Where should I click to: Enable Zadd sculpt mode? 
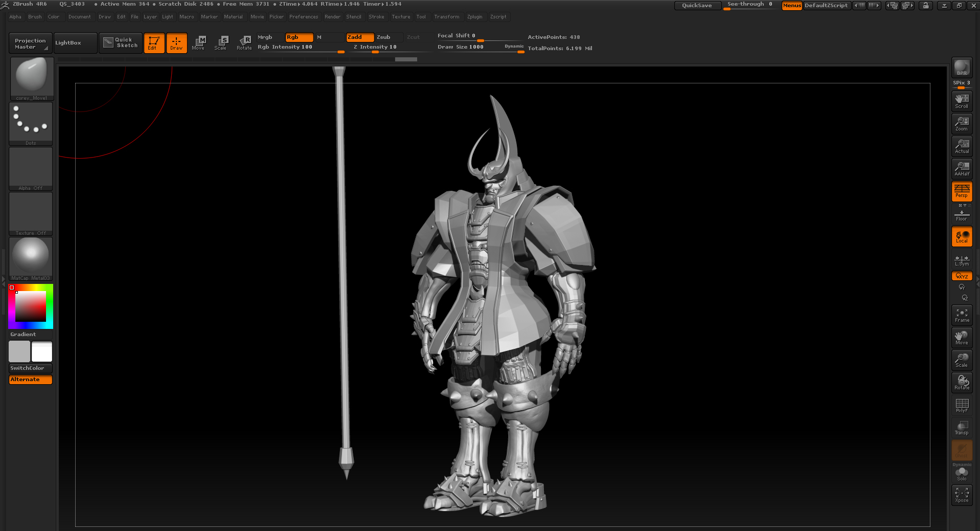[x=360, y=37]
